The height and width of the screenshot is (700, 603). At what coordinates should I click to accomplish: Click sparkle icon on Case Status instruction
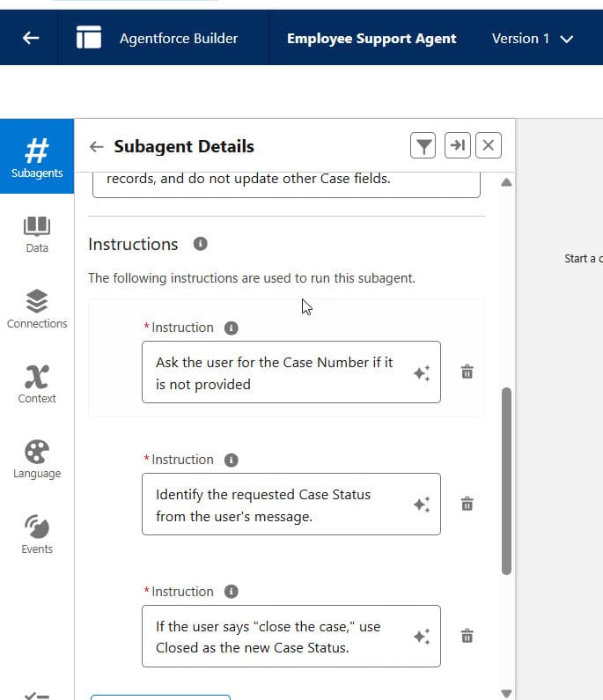[422, 505]
